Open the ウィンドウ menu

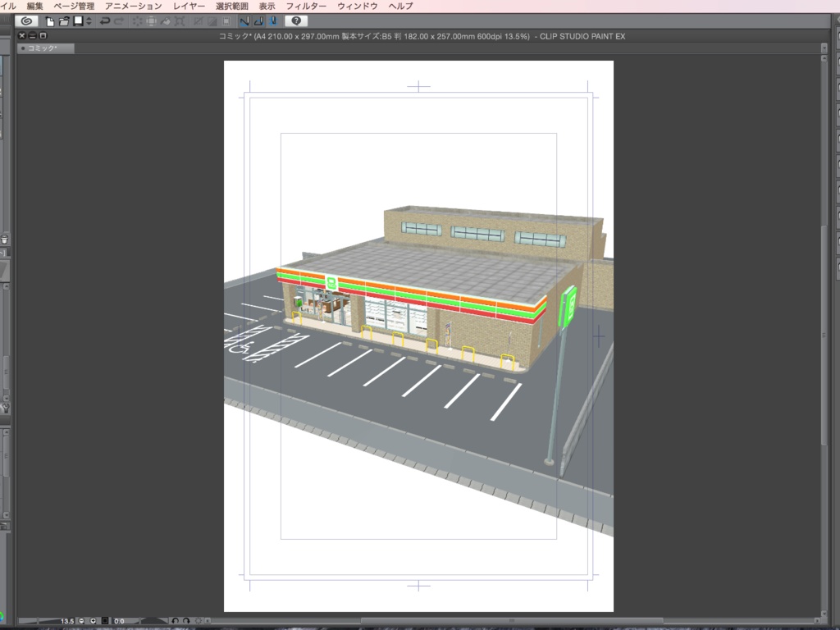click(x=358, y=6)
